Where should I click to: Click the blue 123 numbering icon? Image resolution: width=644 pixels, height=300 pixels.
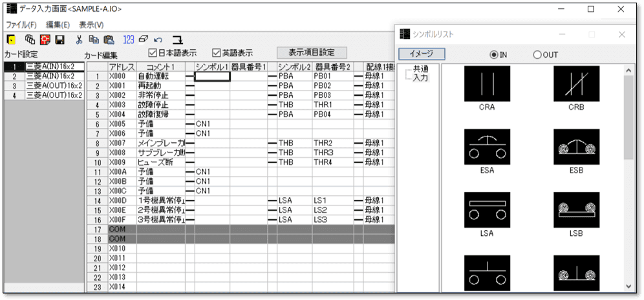click(128, 39)
